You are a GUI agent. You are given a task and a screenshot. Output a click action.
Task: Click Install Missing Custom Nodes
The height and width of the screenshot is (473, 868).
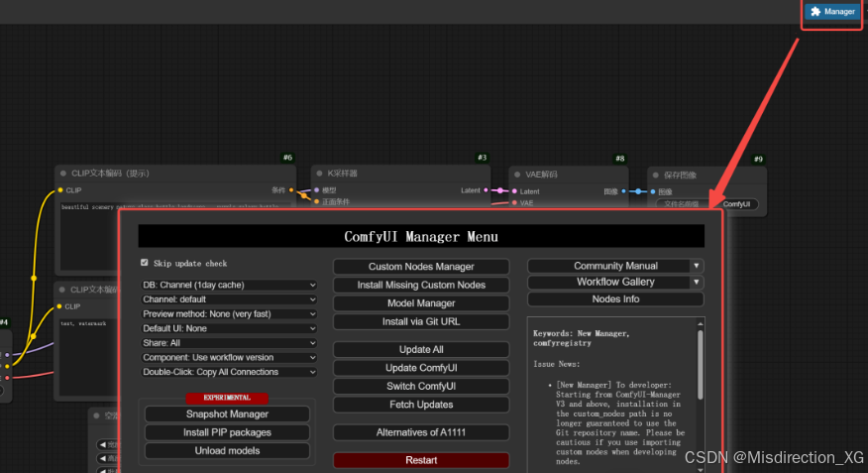(x=421, y=285)
